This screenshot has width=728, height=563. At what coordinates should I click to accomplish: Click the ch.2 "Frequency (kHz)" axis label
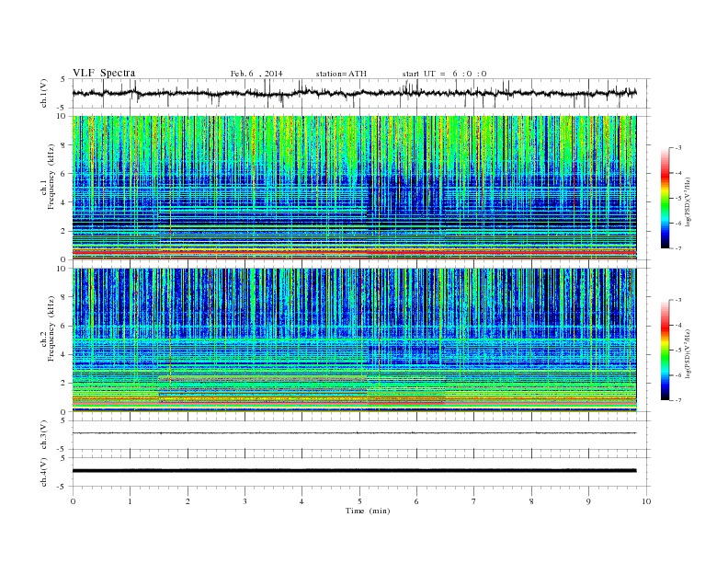[x=51, y=327]
